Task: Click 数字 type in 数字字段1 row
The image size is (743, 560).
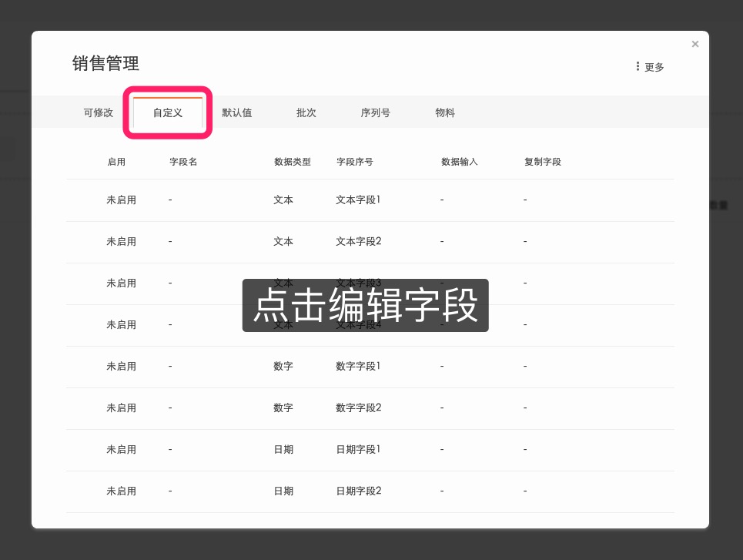Action: [x=283, y=367]
